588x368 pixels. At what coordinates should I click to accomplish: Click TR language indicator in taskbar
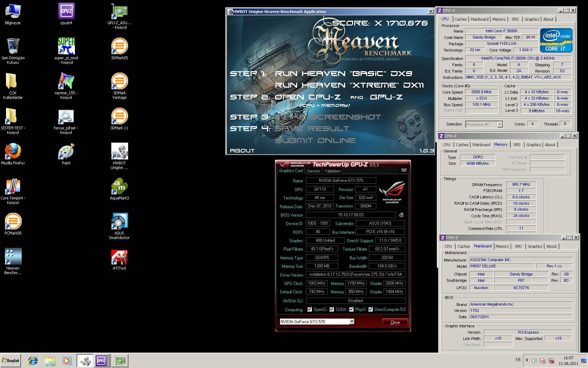click(x=518, y=360)
